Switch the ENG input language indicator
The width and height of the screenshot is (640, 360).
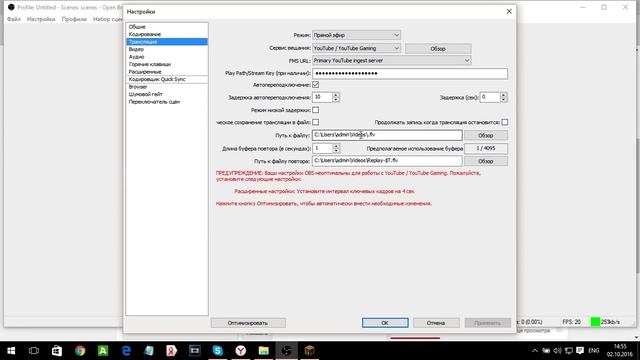click(594, 351)
